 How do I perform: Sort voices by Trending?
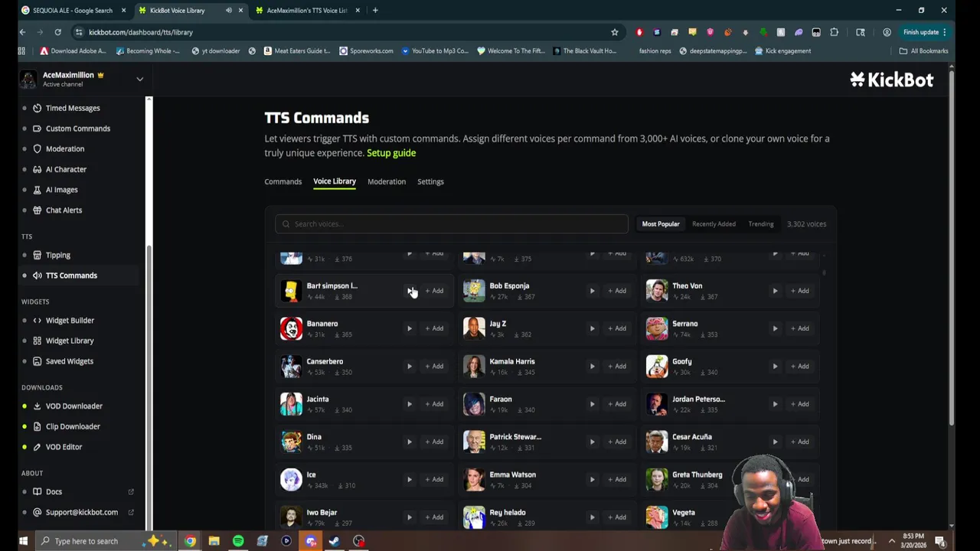click(x=761, y=224)
